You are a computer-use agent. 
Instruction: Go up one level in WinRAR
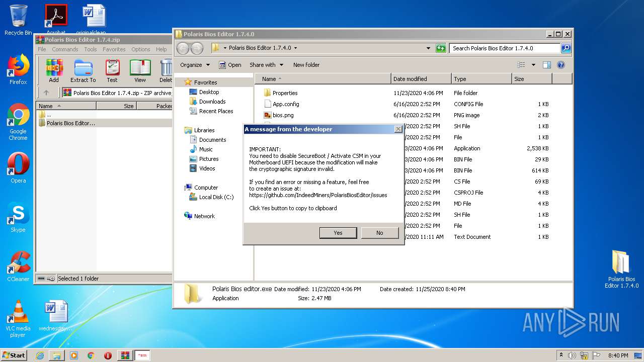tap(46, 93)
